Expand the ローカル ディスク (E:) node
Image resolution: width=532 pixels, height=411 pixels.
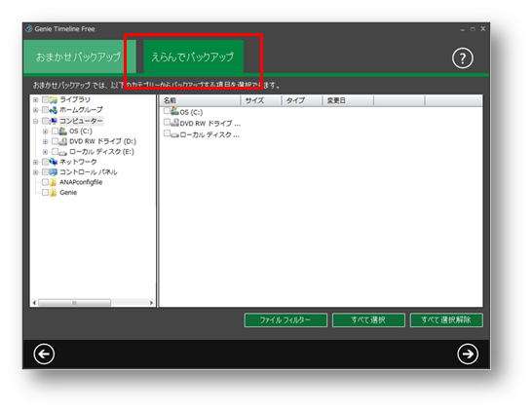point(45,152)
